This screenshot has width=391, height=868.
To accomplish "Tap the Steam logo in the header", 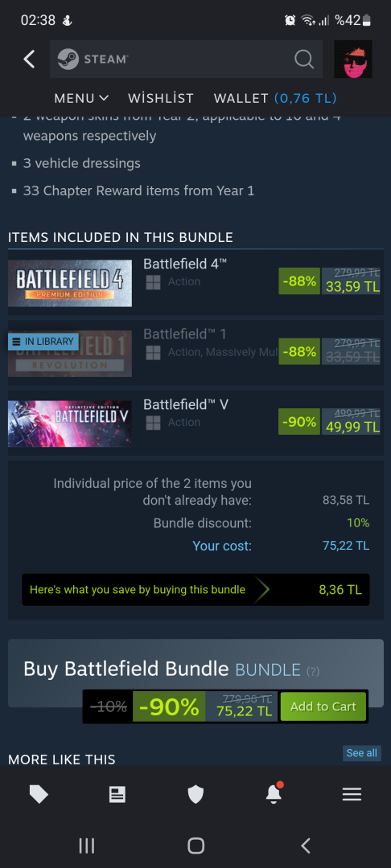I will coord(93,59).
